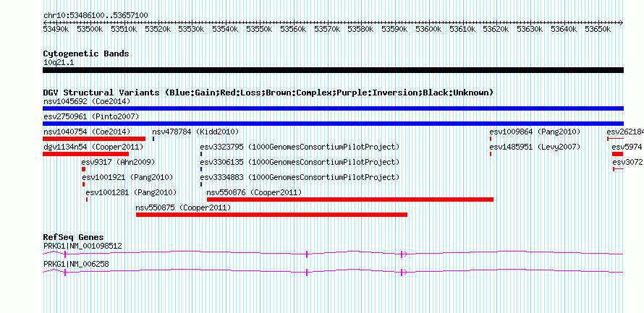Screen dimensions: 644x313
Task: Click the PRKG1|NM_006258 gene label
Action: coord(76,264)
